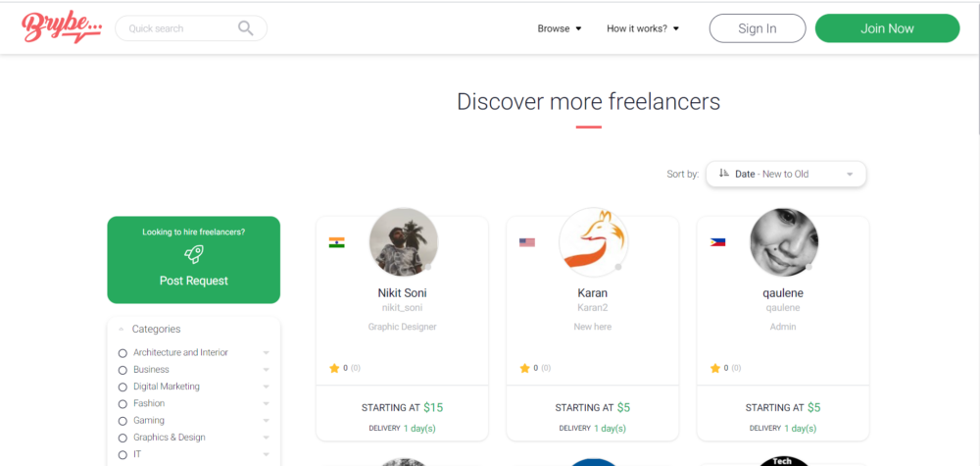Viewport: 980px width, 466px height.
Task: Click $5 price on qaulene card
Action: (813, 408)
